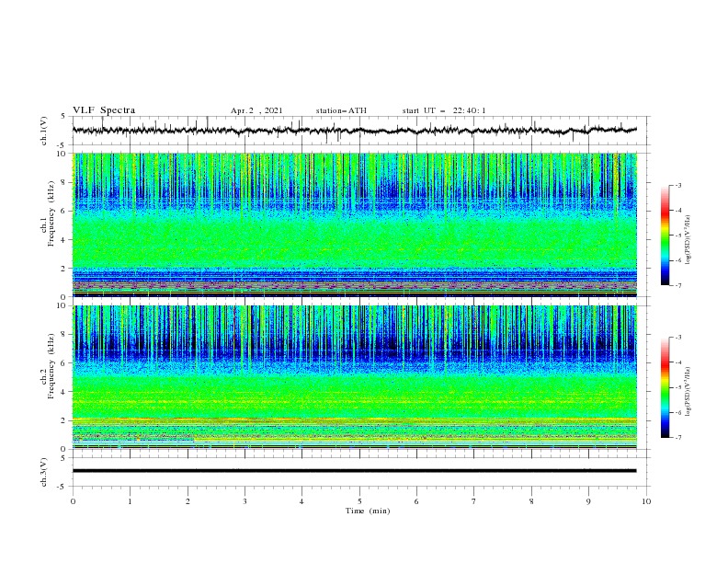Viewport: 728px width, 563px height.
Task: Click the "-5" tick on ch.1 colorbar
Action: (678, 236)
